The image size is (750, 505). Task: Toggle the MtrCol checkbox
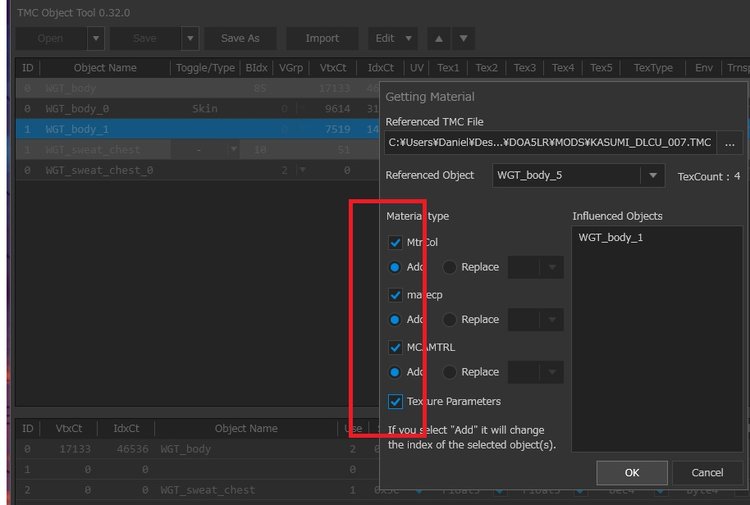coord(395,243)
